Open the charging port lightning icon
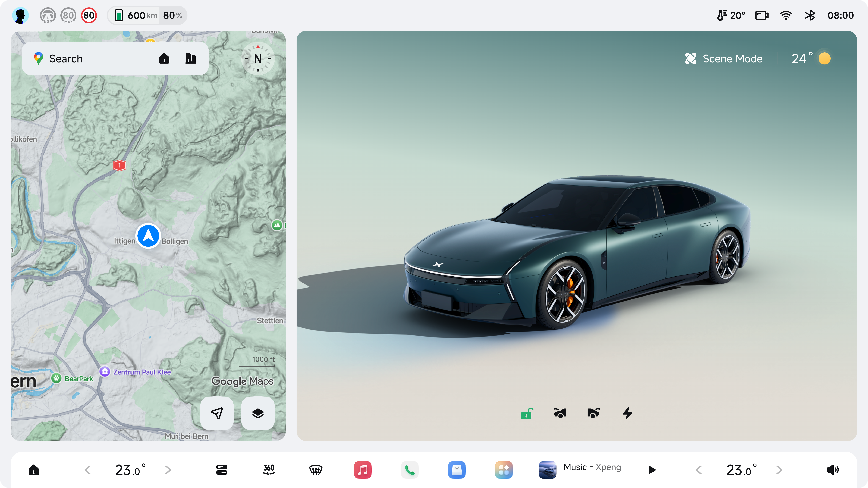The height and width of the screenshot is (488, 868). pyautogui.click(x=627, y=413)
